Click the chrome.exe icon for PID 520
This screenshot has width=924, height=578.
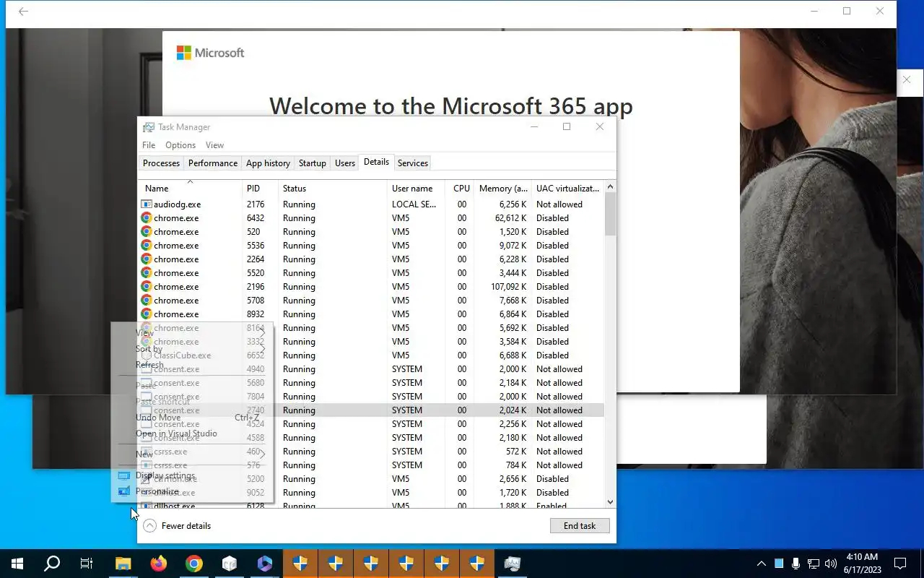[147, 232]
